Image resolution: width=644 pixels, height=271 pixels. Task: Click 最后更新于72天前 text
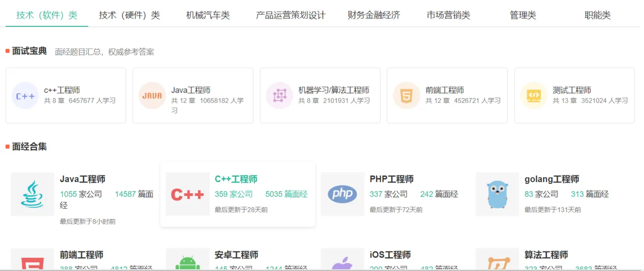tap(396, 210)
